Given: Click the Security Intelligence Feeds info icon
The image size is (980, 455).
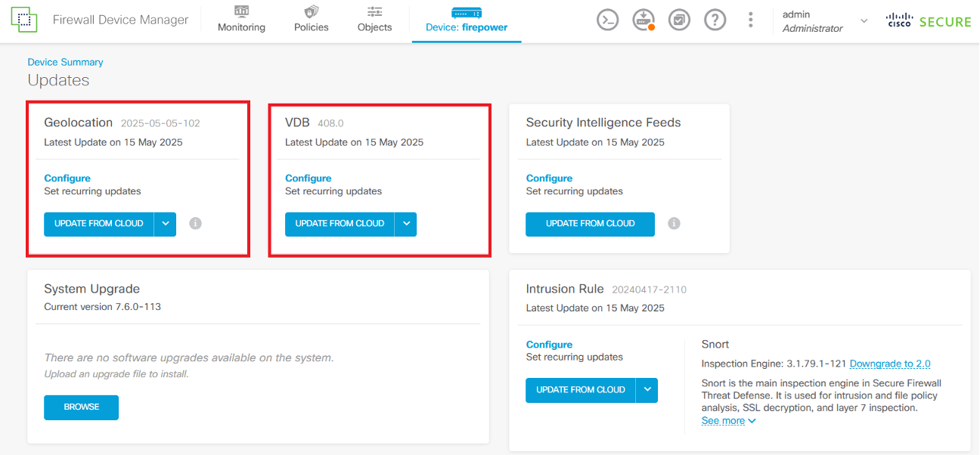Looking at the screenshot, I should 675,224.
